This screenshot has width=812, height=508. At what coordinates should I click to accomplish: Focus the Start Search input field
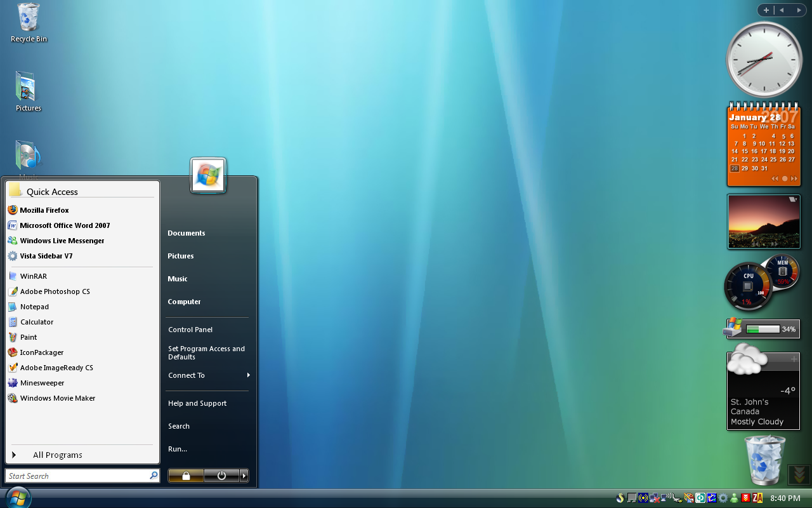coord(76,476)
